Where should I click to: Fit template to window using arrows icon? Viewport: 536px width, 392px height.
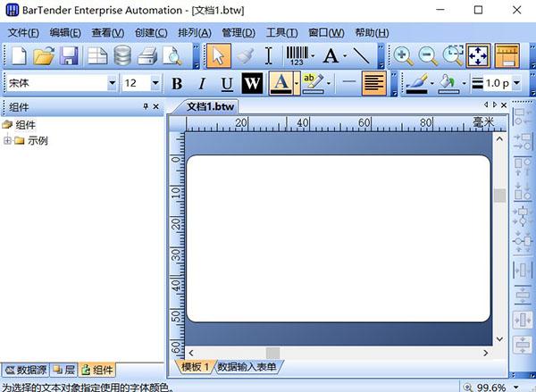(478, 55)
